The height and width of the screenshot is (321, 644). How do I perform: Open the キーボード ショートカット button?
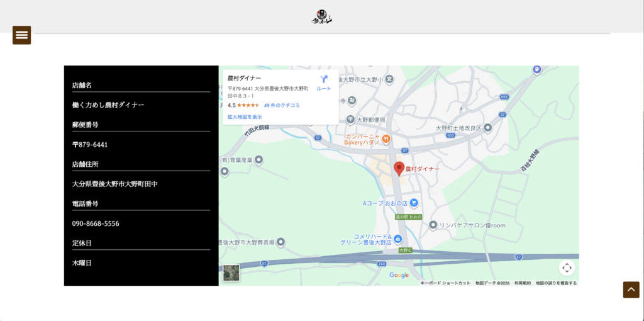coord(445,283)
